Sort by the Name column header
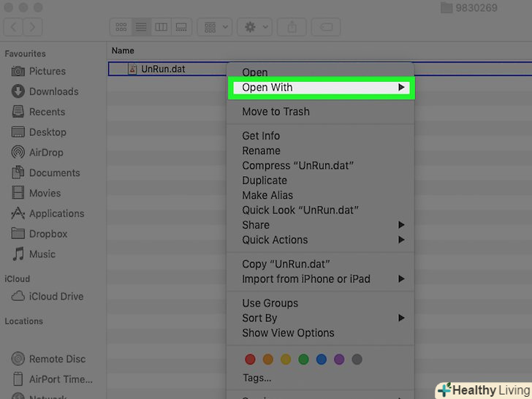Viewport: 532px width, 399px height. (x=123, y=50)
